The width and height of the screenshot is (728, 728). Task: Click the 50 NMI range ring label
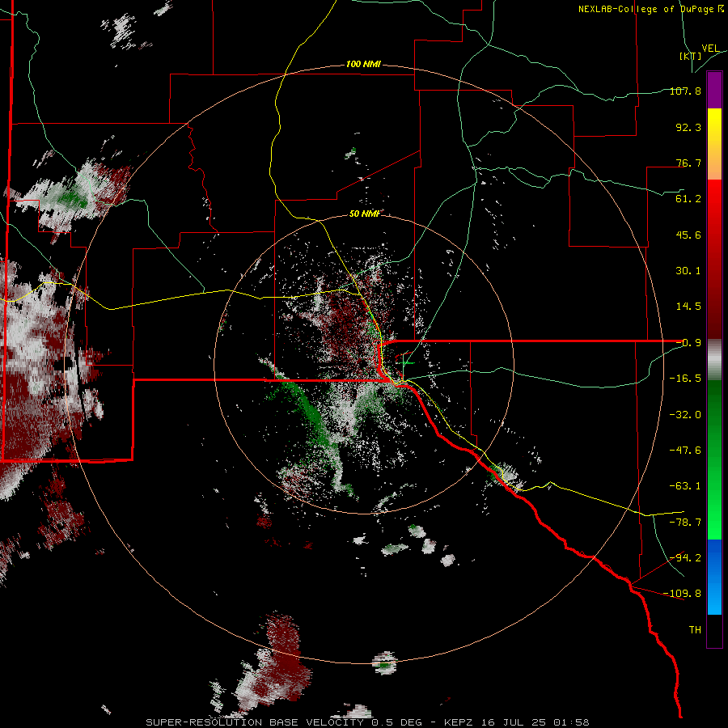tap(365, 214)
